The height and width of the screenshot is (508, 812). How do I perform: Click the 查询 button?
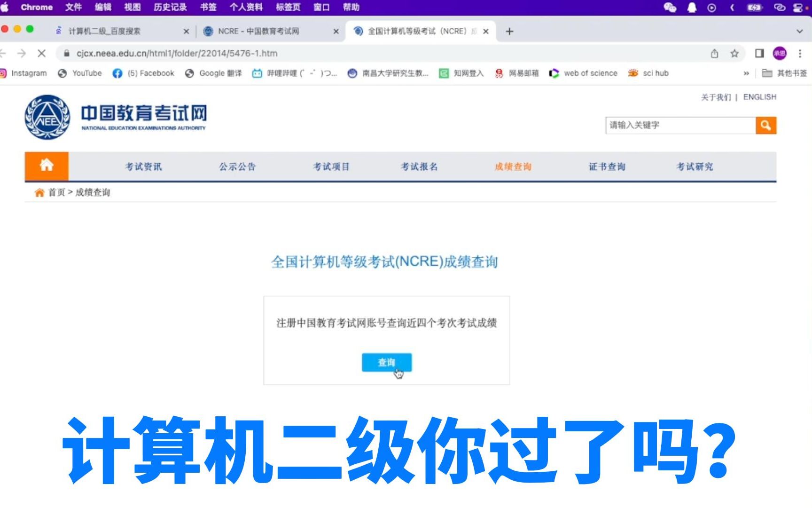point(386,362)
